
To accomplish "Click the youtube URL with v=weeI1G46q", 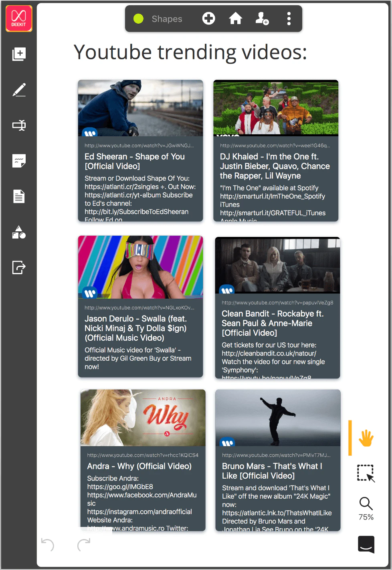I will click(x=275, y=146).
